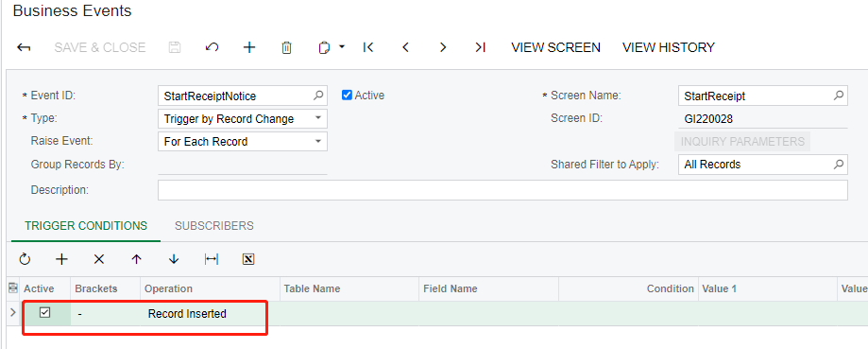Click the Field Name column header
This screenshot has height=349, width=868.
pos(489,288)
